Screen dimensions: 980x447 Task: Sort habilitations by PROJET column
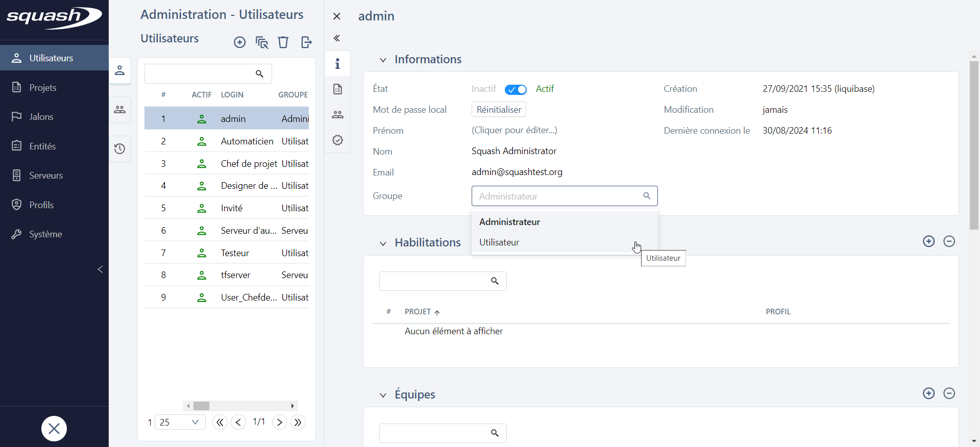pos(422,312)
